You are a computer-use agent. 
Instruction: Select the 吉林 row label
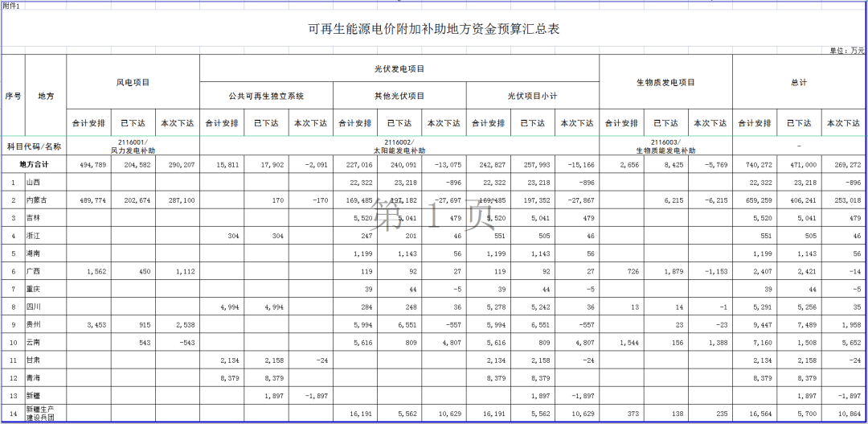[46, 218]
